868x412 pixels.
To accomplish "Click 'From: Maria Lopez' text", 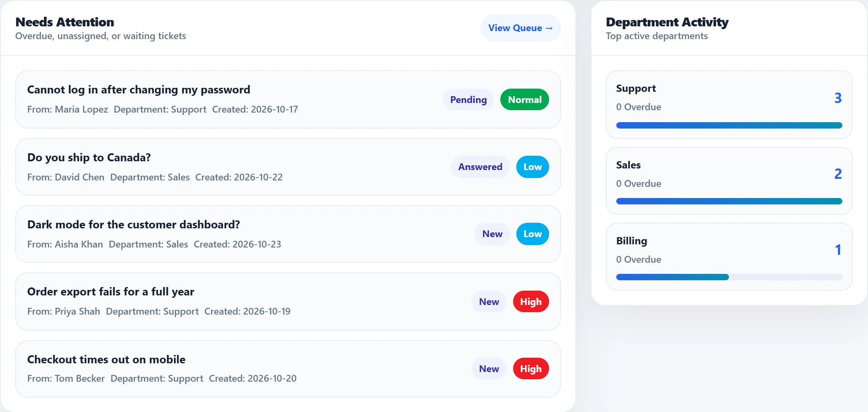I will (68, 109).
